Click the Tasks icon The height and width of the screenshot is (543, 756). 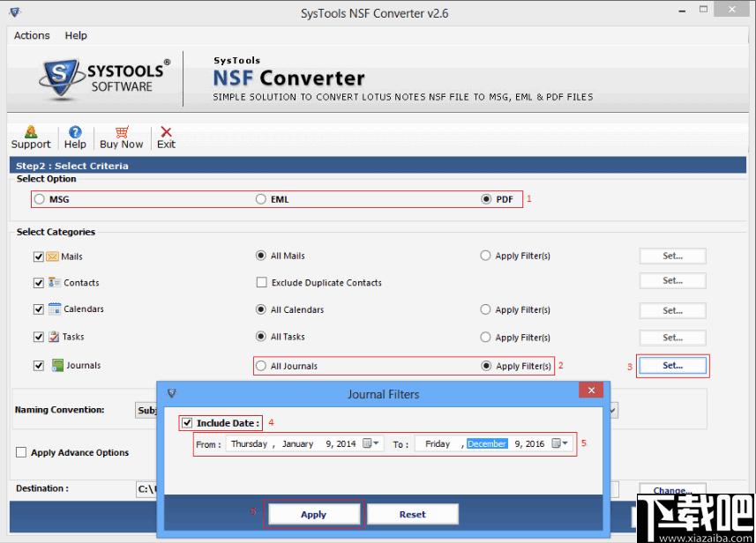[x=54, y=337]
